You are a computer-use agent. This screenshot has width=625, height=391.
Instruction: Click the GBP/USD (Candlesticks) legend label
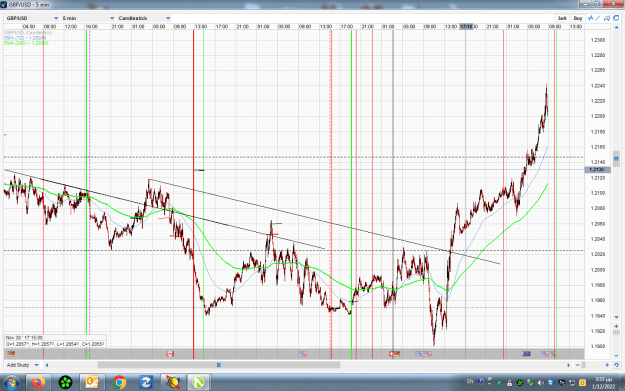[x=28, y=33]
